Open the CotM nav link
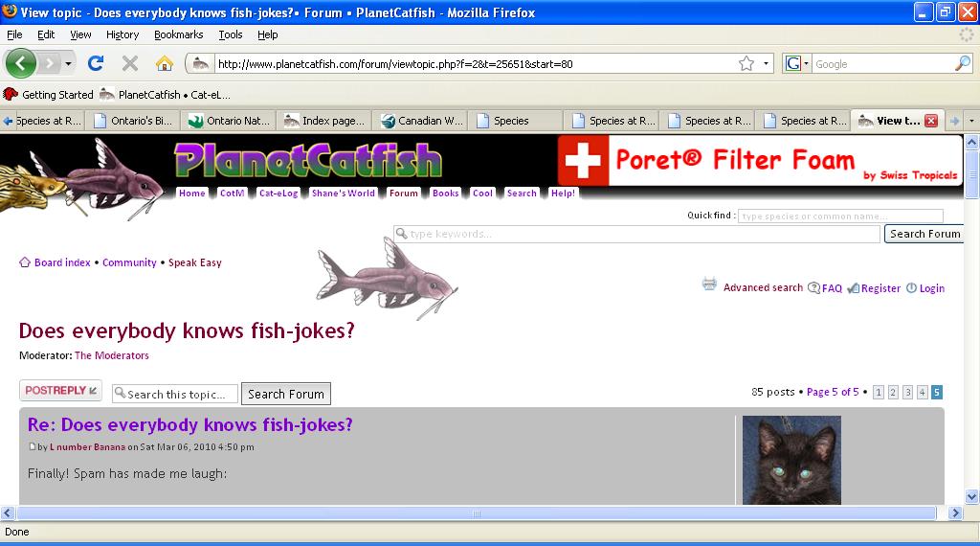 click(x=232, y=193)
